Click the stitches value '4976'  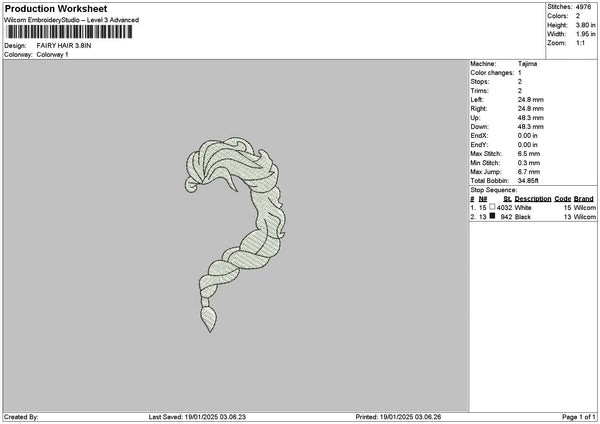583,7
